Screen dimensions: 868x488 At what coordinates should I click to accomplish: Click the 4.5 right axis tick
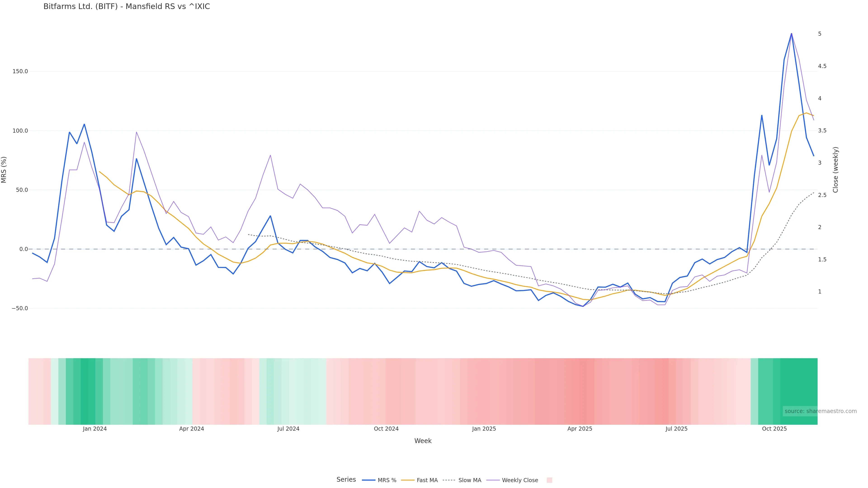(x=822, y=66)
